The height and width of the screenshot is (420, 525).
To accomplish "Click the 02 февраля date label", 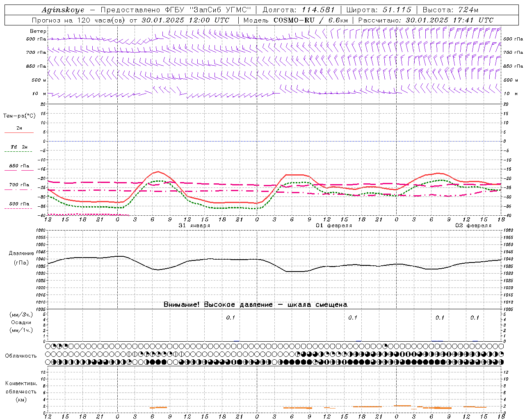I will click(x=473, y=226).
